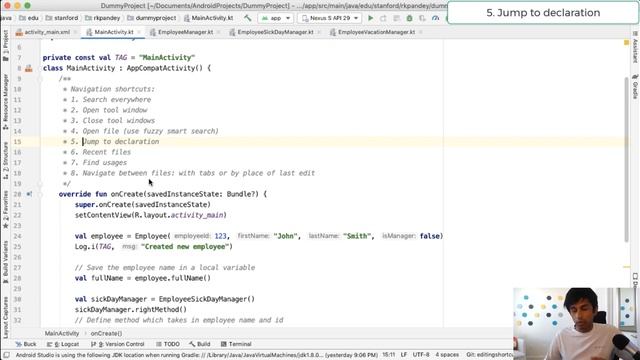Close the EmployeeManager.kt tab
The height and width of the screenshot is (360, 640).
pyautogui.click(x=218, y=32)
